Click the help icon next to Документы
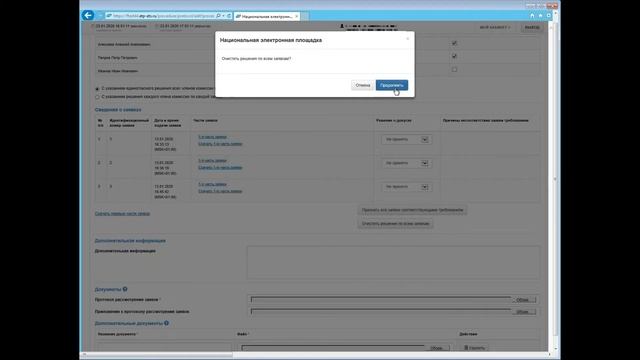The height and width of the screenshot is (360, 640). click(125, 289)
